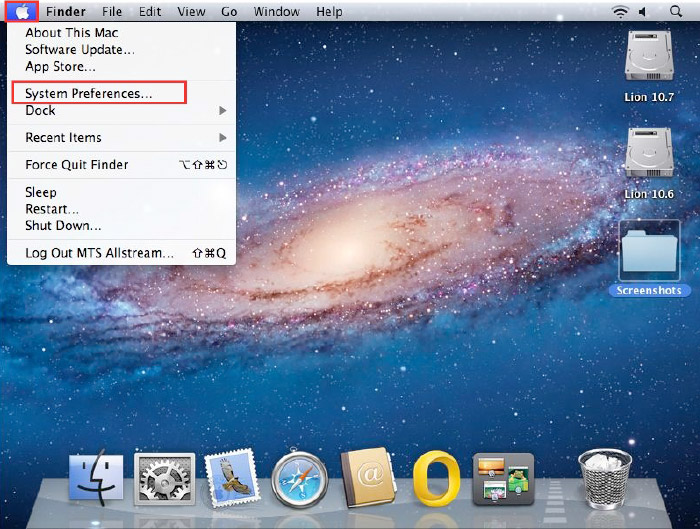This screenshot has width=700, height=529.
Task: Click the volume speaker icon
Action: point(643,12)
